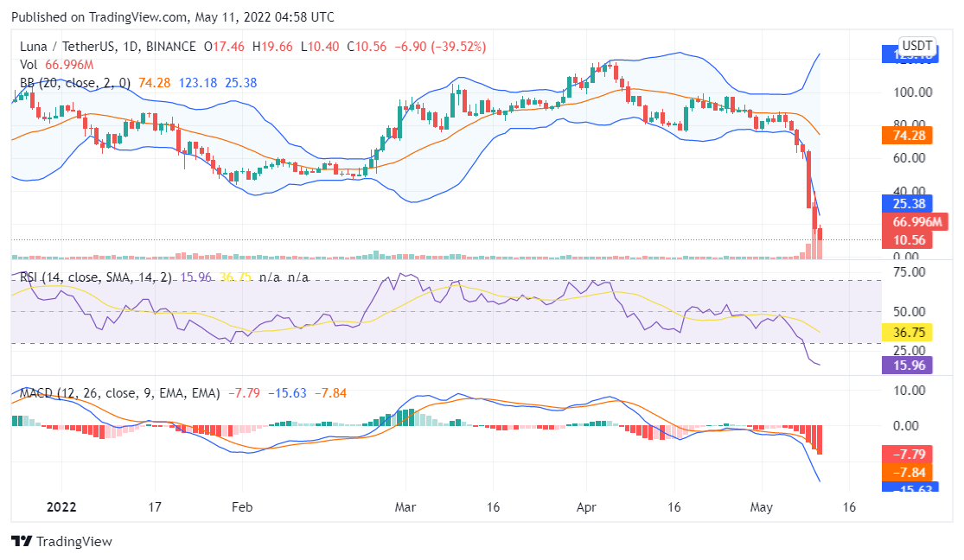964x560 pixels.
Task: Click the blue -15.63 MACD label
Action: pyautogui.click(x=903, y=487)
